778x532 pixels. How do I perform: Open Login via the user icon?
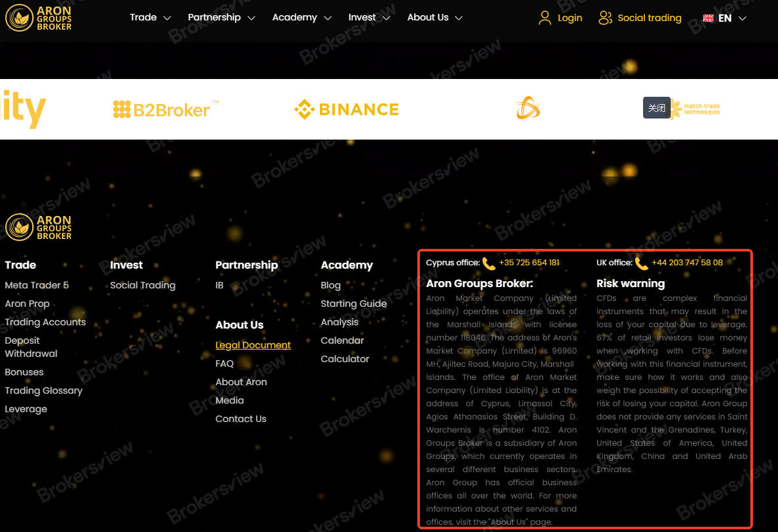click(544, 18)
